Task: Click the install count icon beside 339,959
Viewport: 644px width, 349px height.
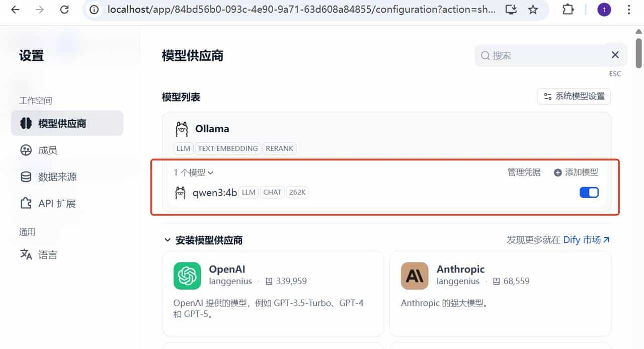Action: click(269, 281)
